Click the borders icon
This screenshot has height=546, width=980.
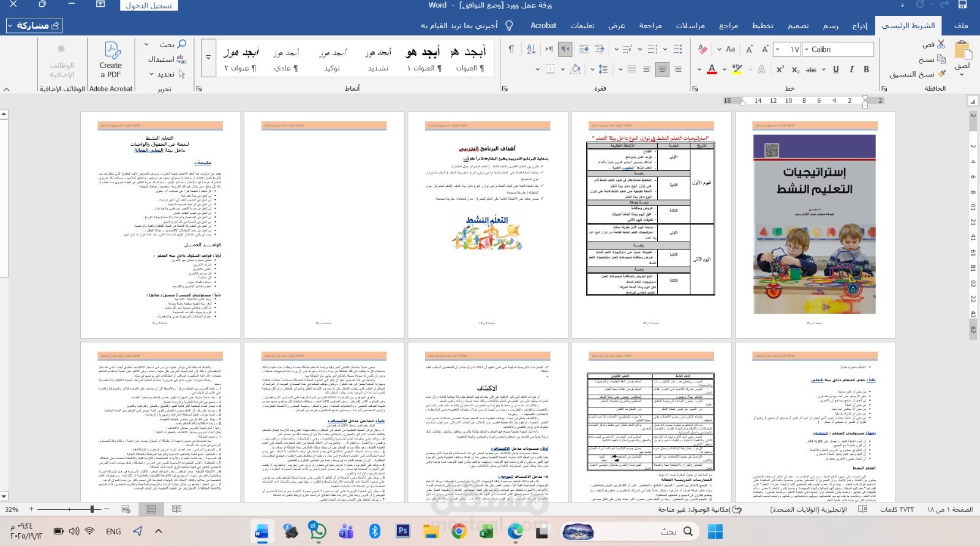549,69
